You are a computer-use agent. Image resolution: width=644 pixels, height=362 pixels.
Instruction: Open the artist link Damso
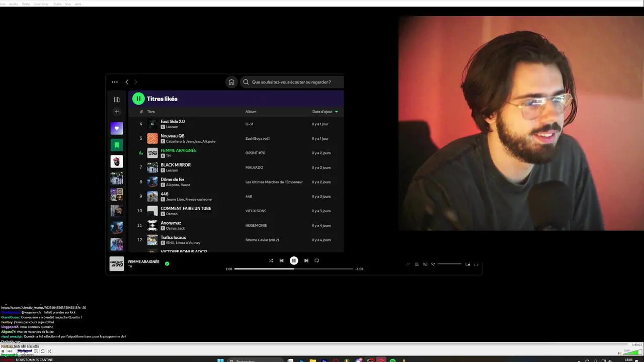(172, 214)
